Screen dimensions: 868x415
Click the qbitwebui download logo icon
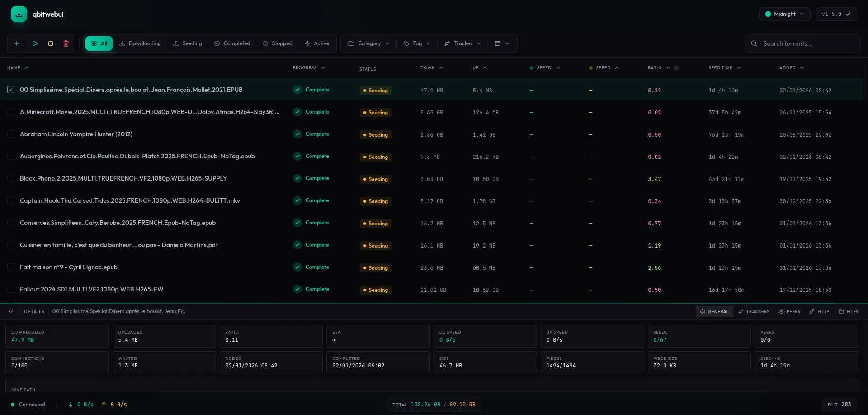[x=19, y=14]
